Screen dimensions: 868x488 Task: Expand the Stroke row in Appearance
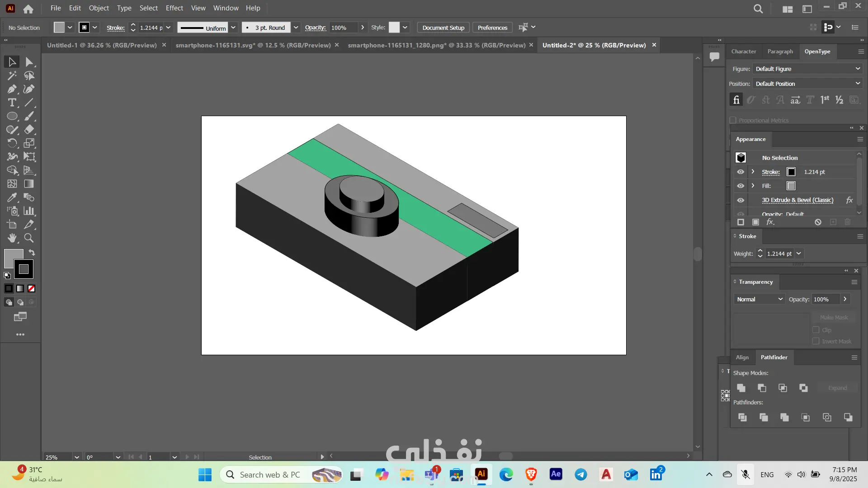753,172
